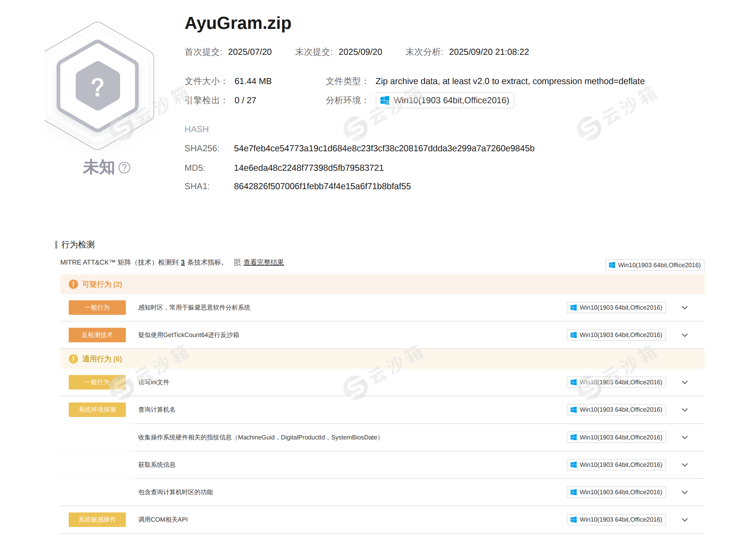The height and width of the screenshot is (552, 756).
Task: Click the Zip archive data file type text
Action: [x=510, y=81]
